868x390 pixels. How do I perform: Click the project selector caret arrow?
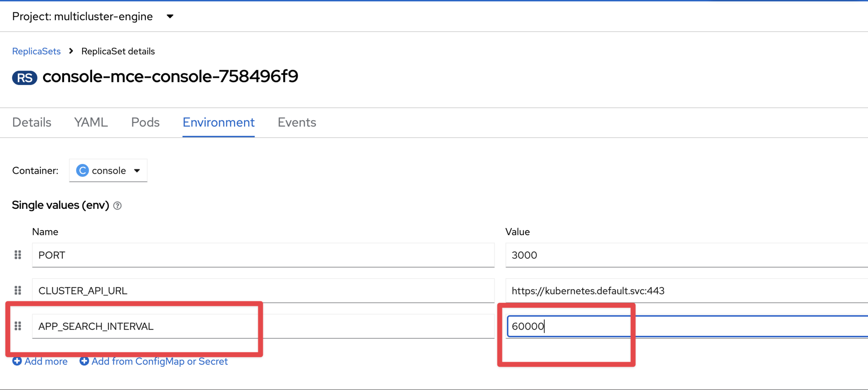coord(170,16)
